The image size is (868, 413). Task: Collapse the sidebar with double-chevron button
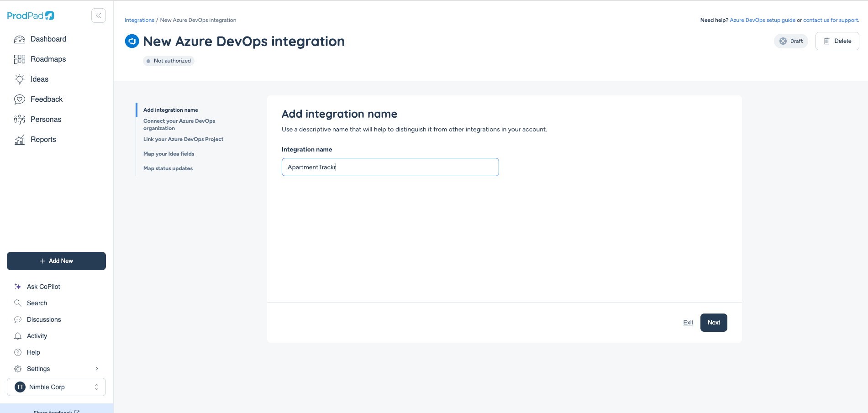coord(99,16)
